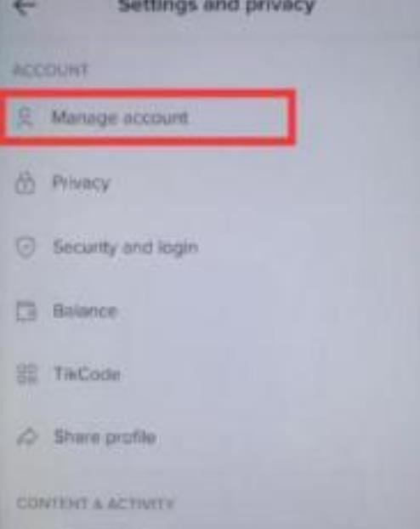Click the Settings and privacy title
The width and height of the screenshot is (420, 529).
(216, 6)
